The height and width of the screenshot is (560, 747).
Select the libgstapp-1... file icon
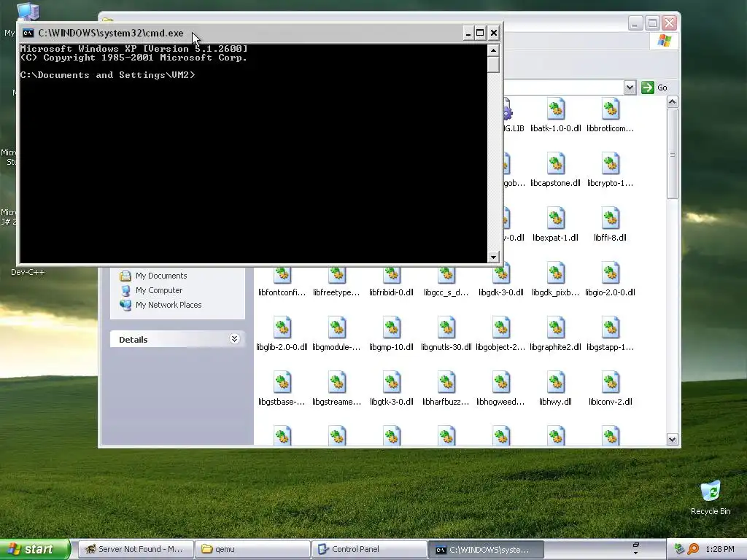point(611,328)
